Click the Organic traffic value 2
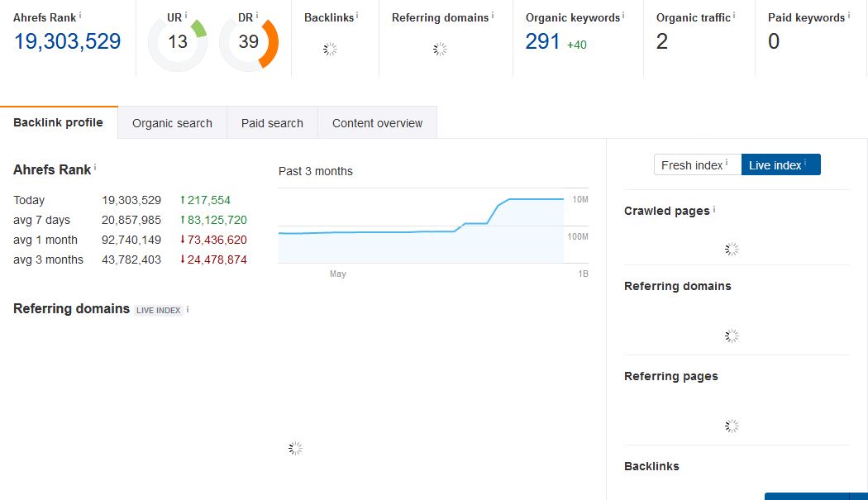Screen dimensions: 868x500 click(x=662, y=41)
